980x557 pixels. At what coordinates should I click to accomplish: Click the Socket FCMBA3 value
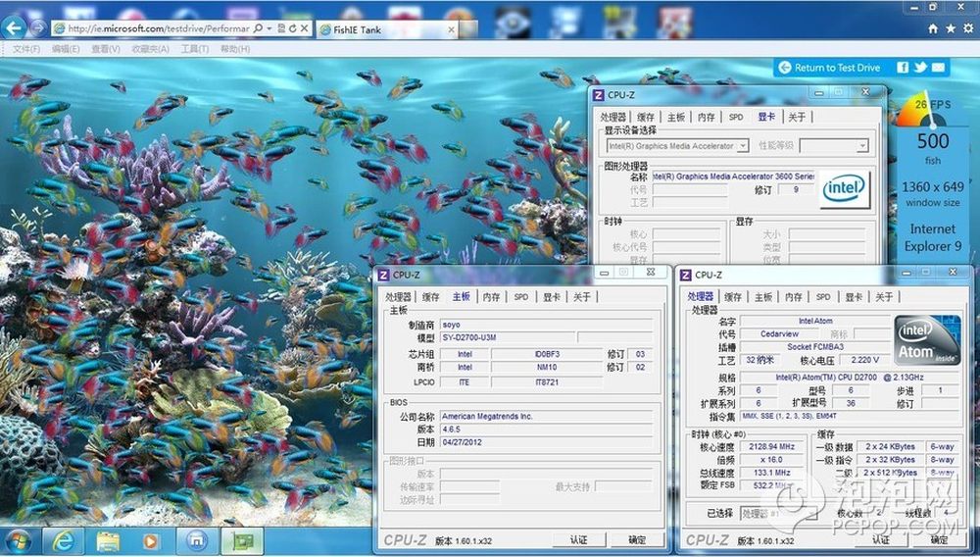click(x=815, y=347)
